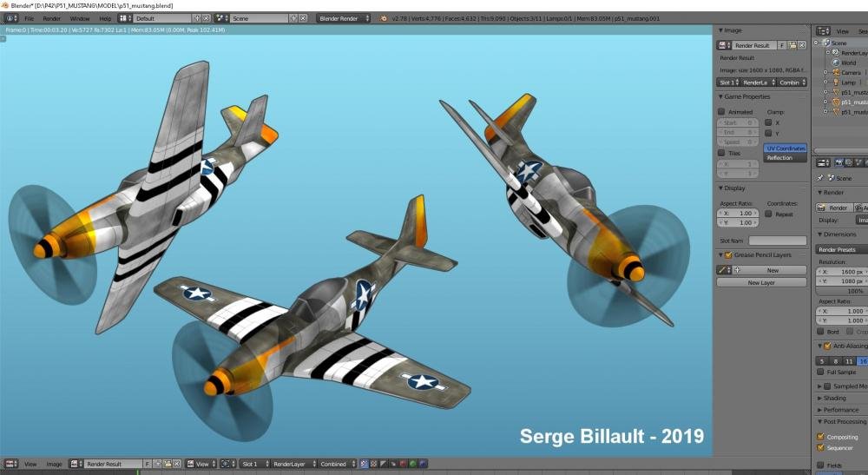Viewport: 868px width, 475px height.
Task: Click the red channel display icon
Action: point(402,465)
